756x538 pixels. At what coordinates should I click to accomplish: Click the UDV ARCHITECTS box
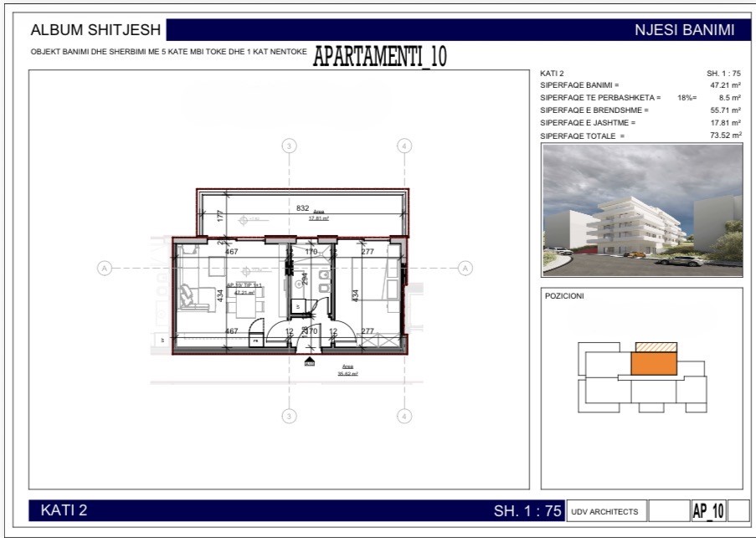604,511
